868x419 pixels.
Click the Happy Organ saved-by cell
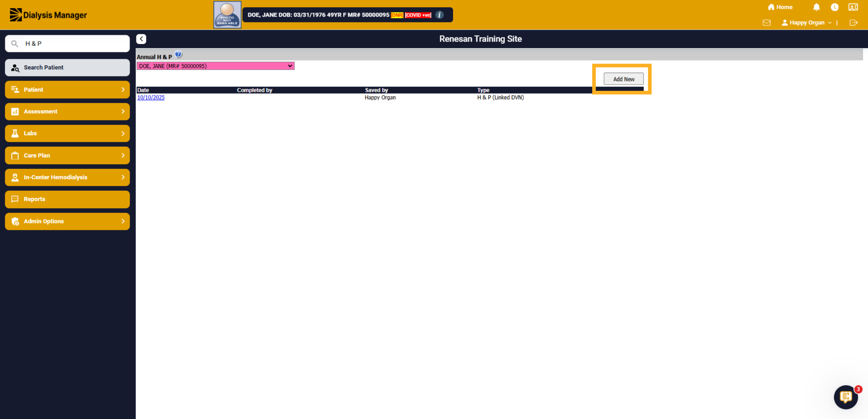point(380,98)
